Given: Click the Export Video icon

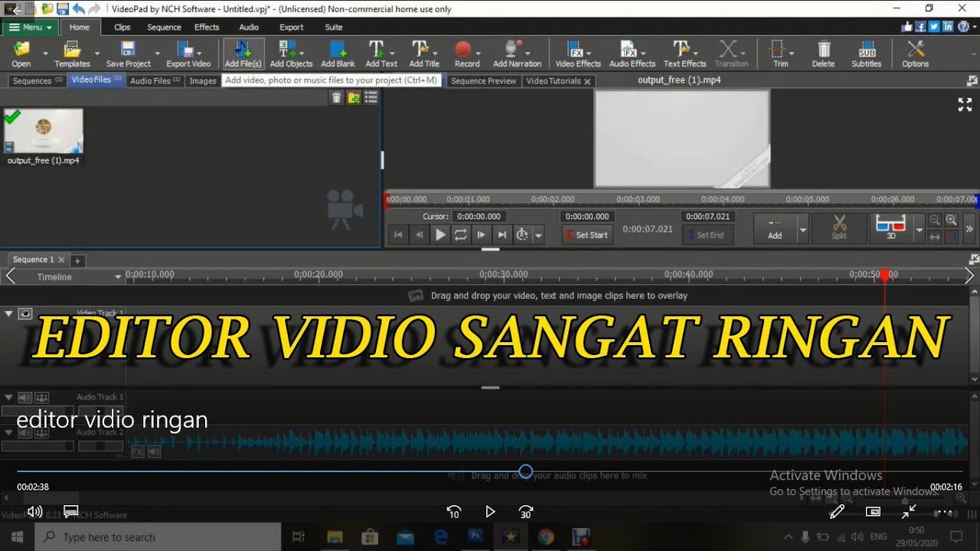Looking at the screenshot, I should pyautogui.click(x=186, y=51).
